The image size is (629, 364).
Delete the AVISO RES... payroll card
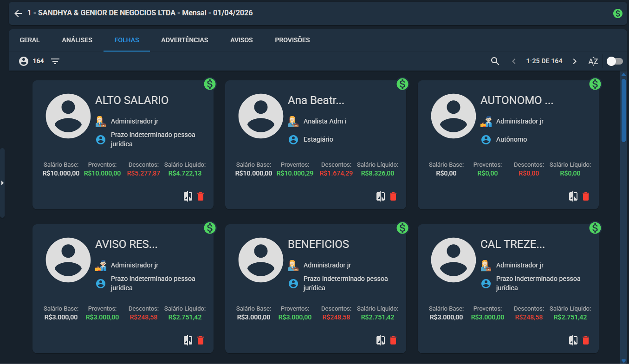[x=201, y=340]
